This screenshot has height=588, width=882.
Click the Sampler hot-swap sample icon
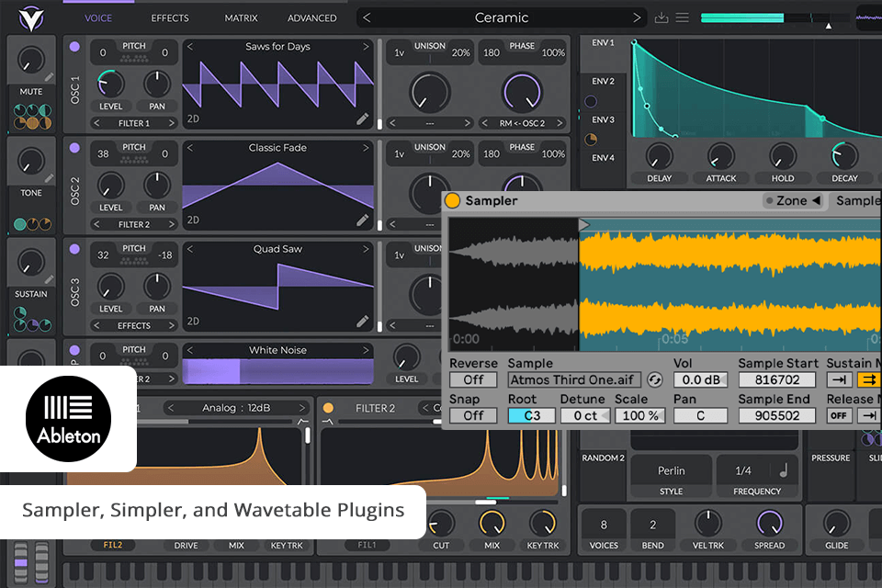click(655, 379)
